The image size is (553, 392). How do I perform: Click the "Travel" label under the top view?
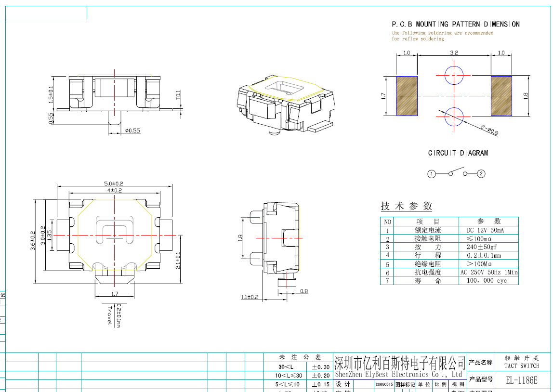click(109, 315)
